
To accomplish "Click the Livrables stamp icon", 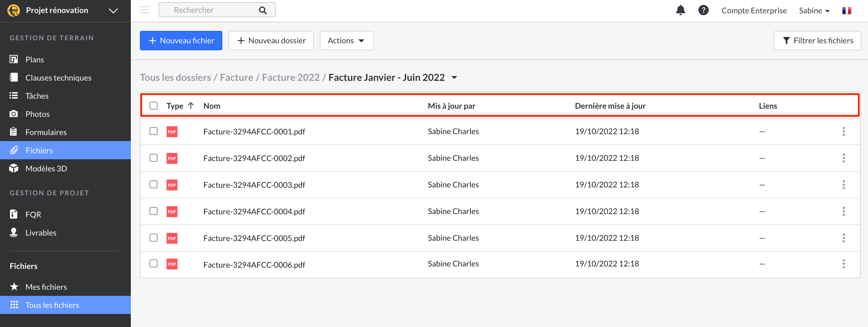I will [14, 232].
